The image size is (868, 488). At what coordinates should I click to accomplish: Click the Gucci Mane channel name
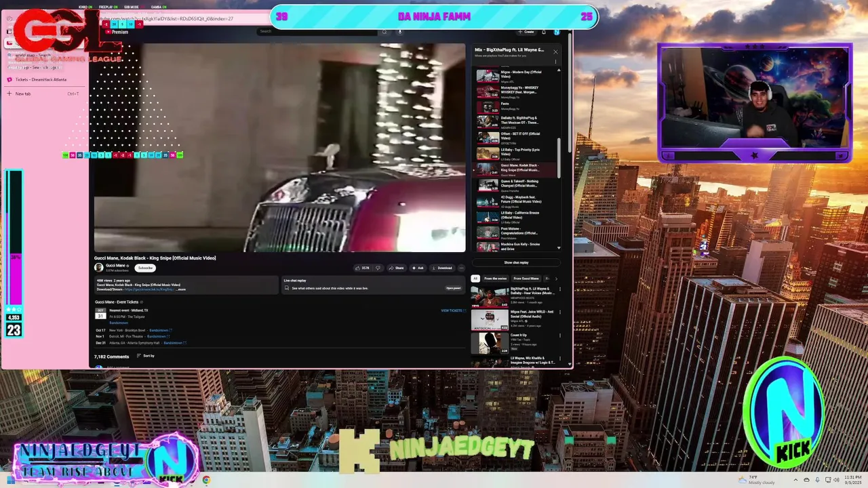point(115,265)
